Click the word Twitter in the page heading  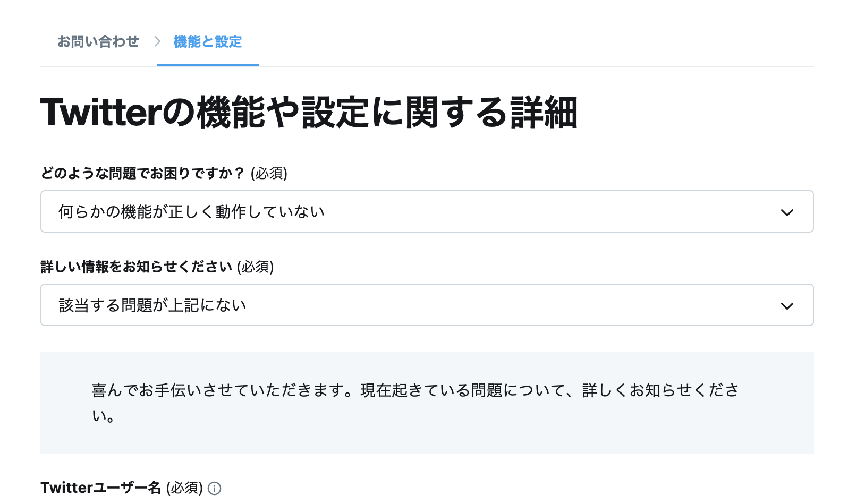point(100,113)
